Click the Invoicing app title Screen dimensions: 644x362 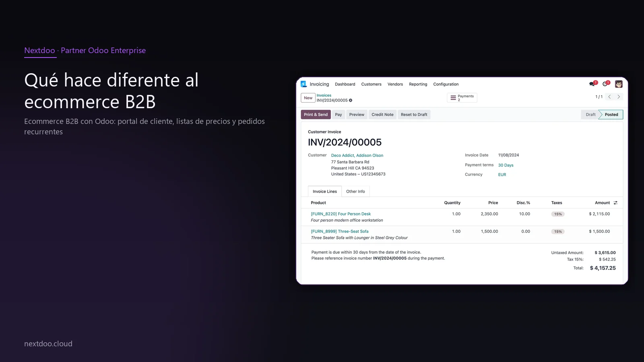[319, 84]
